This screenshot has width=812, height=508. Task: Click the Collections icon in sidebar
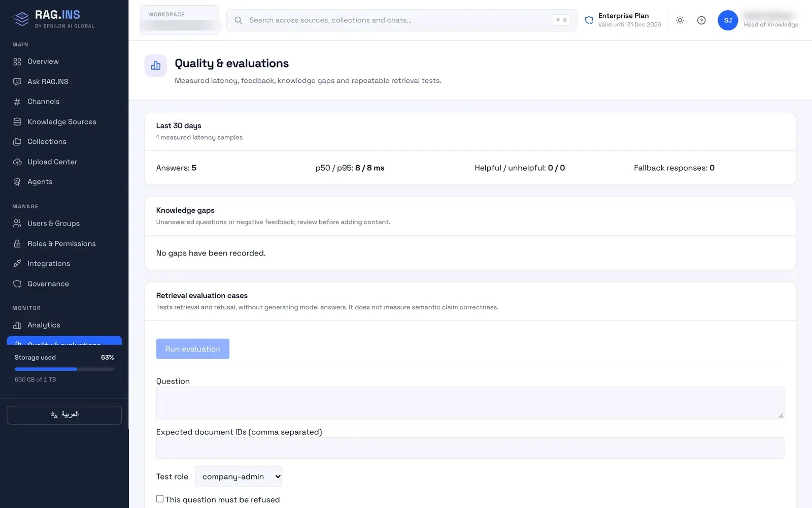17,142
